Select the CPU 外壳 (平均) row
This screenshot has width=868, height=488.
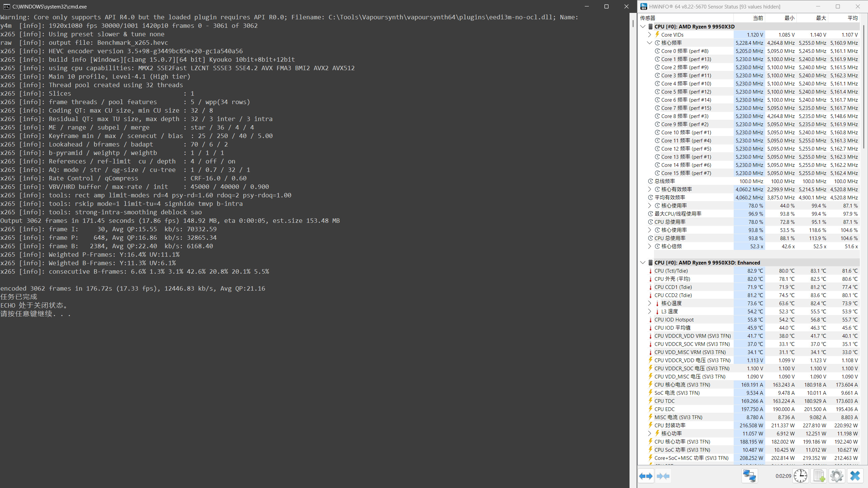tap(749, 279)
